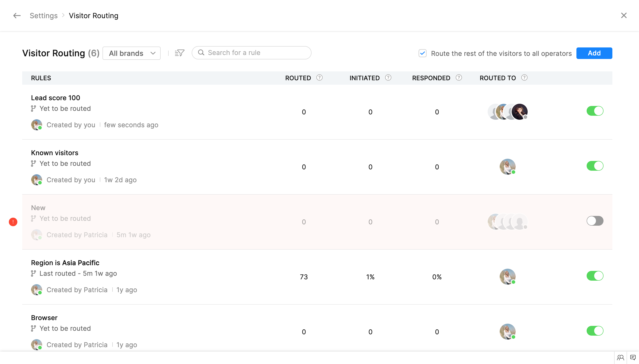Click the ROUTED column help icon
Viewport: 639px width, 364px height.
click(319, 78)
